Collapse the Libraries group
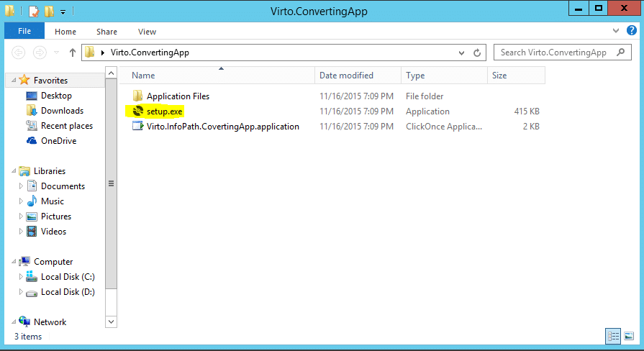 coord(14,170)
